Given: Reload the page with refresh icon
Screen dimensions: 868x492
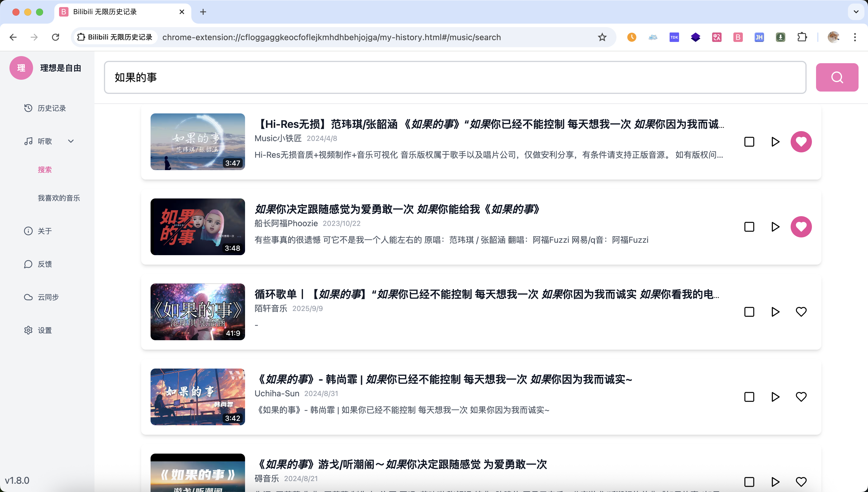Looking at the screenshot, I should [x=56, y=37].
